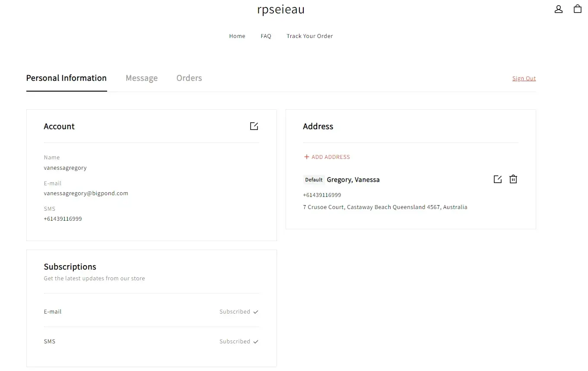Click the 7 Crusoe Court address line

click(385, 207)
